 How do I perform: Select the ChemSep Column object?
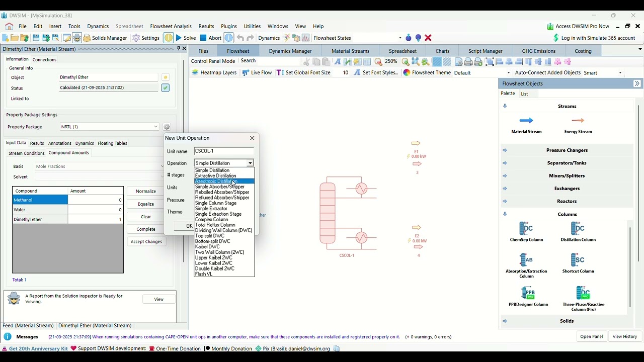[x=526, y=232]
